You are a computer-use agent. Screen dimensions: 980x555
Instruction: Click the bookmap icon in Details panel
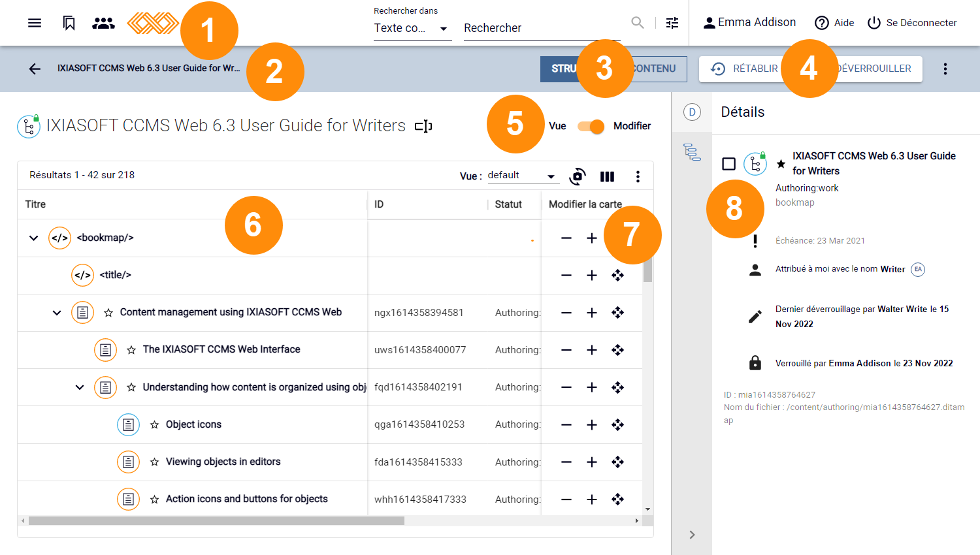tap(755, 164)
